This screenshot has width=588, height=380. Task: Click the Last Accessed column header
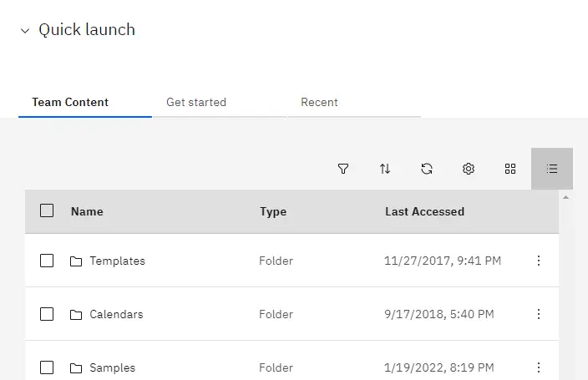point(424,211)
